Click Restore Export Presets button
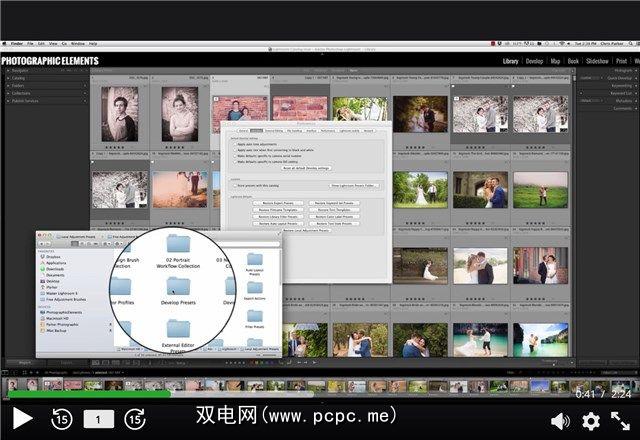The height and width of the screenshot is (440, 640). [x=278, y=203]
